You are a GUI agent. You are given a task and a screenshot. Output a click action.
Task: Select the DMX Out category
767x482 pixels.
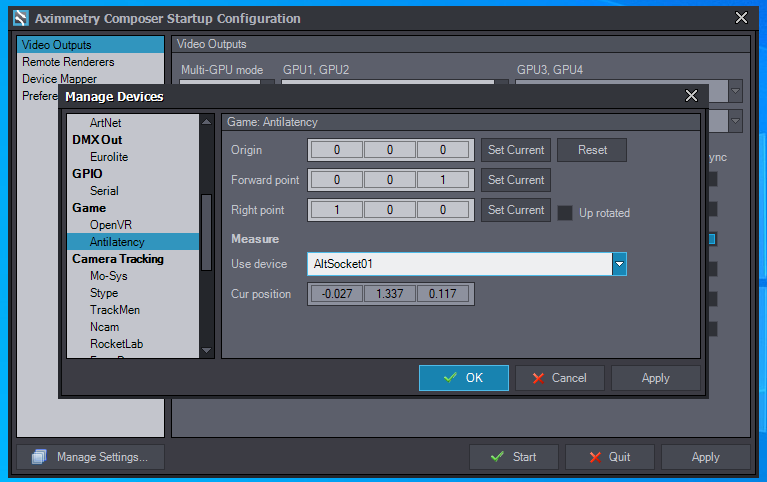[133, 140]
